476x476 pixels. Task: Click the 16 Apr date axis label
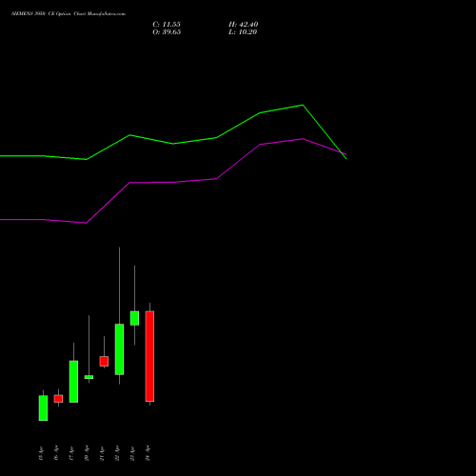[x=56, y=453]
